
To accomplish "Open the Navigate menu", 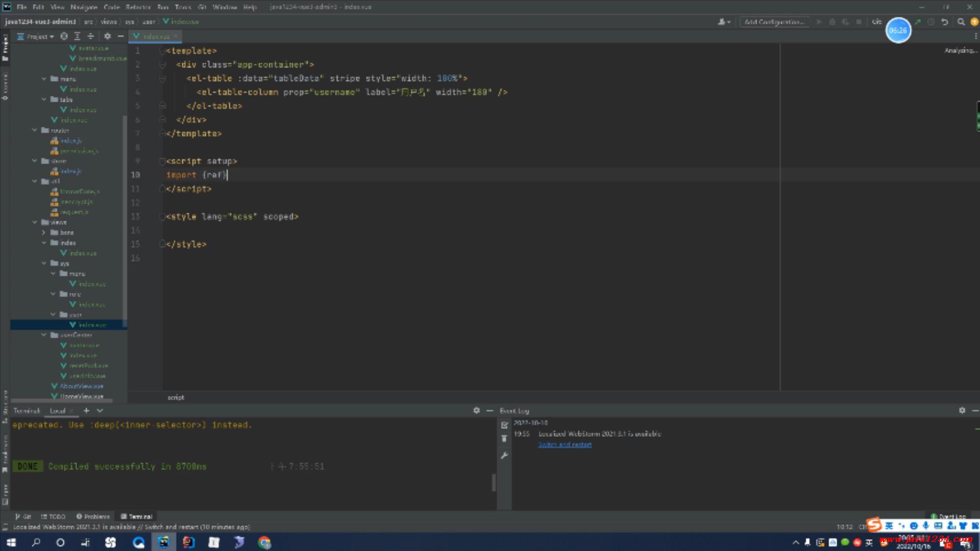I will click(x=84, y=7).
